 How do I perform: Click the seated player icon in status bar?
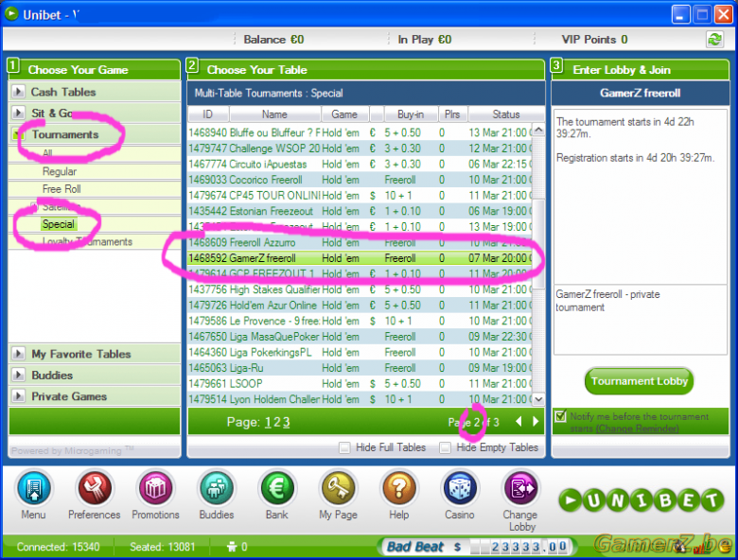232,547
